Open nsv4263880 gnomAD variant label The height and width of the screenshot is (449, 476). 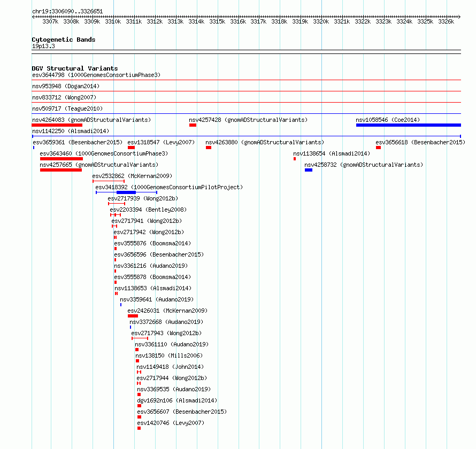click(x=265, y=142)
